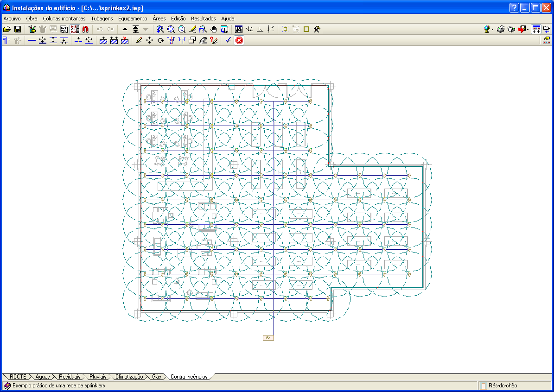The width and height of the screenshot is (554, 392).
Task: Switch to the Residuais tab
Action: (x=70, y=377)
